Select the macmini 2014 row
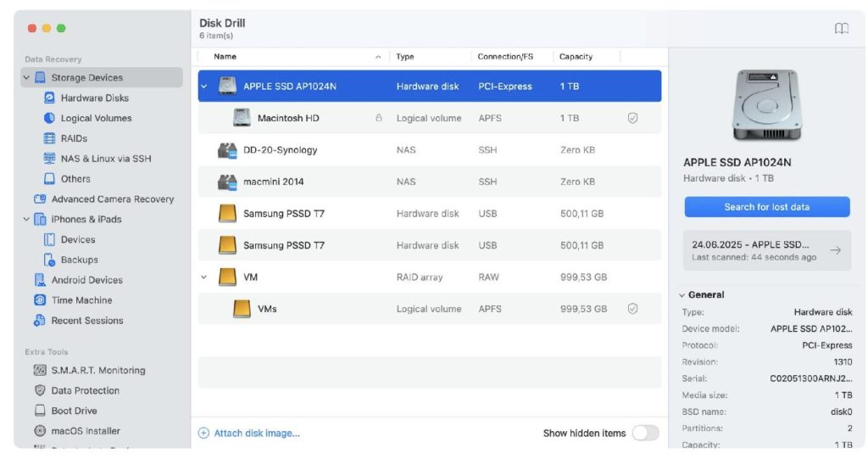Screen dimensions: 868x459 (x=430, y=182)
